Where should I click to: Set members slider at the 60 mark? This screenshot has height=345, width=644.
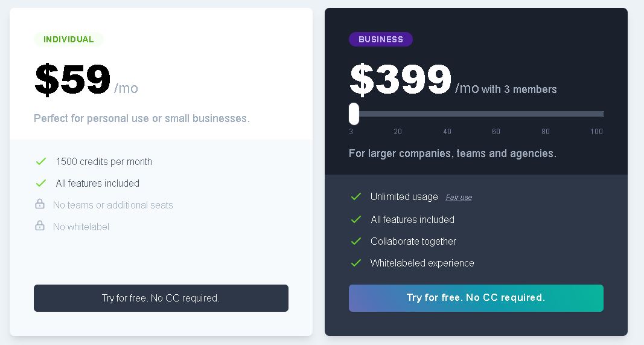point(496,114)
